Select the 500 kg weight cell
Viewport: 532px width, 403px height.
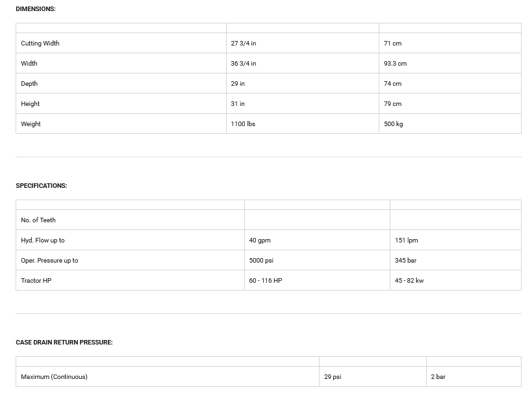393,124
